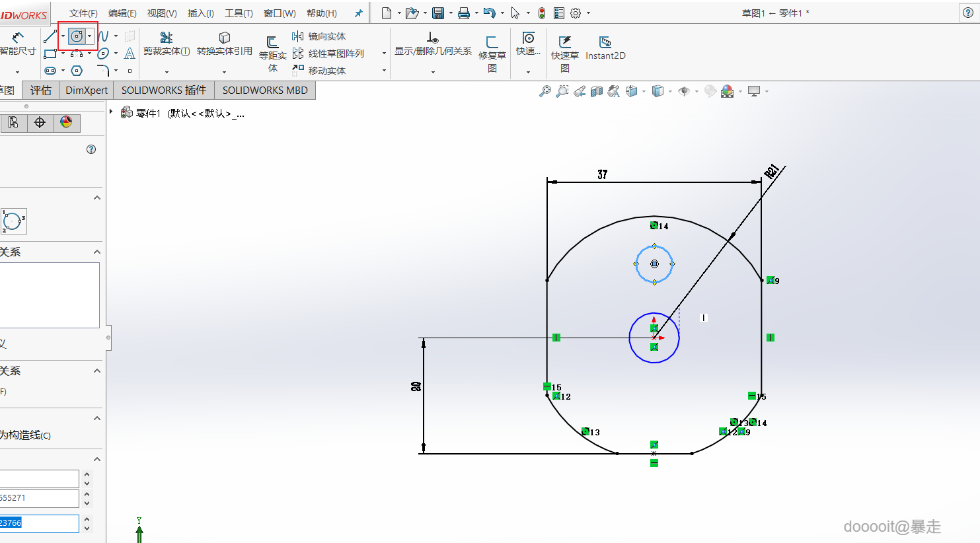
Task: Open the circle tool dropdown arrow
Action: tap(90, 36)
